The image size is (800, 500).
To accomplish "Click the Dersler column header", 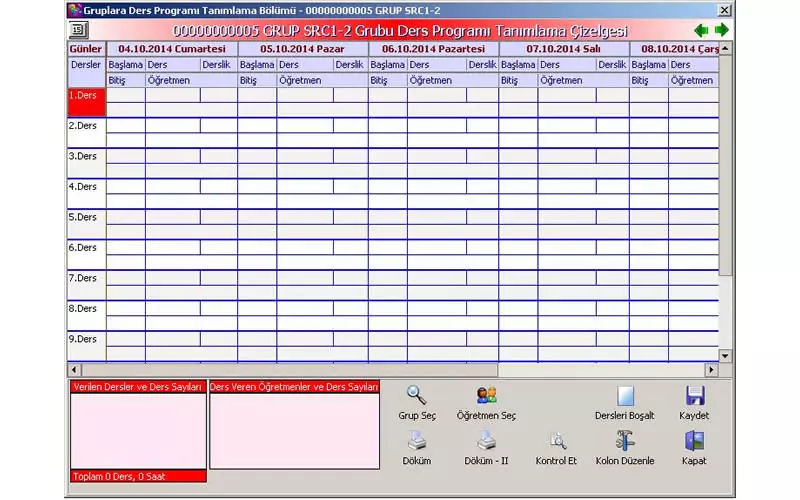I will (86, 72).
